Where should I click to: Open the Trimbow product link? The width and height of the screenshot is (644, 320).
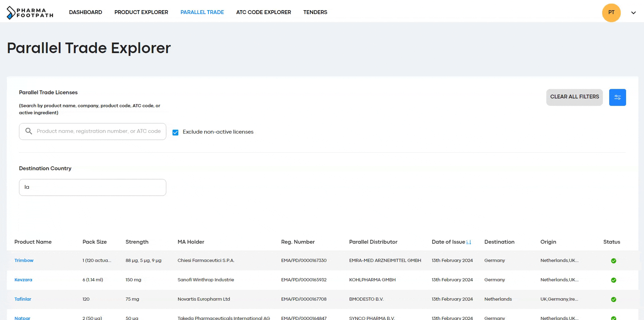(x=24, y=261)
